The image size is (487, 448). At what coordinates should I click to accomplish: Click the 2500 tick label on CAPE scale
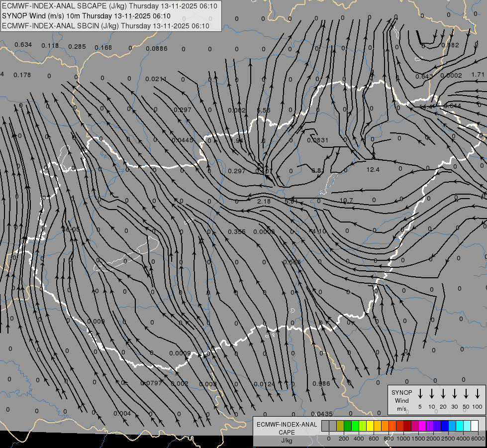coord(448,439)
